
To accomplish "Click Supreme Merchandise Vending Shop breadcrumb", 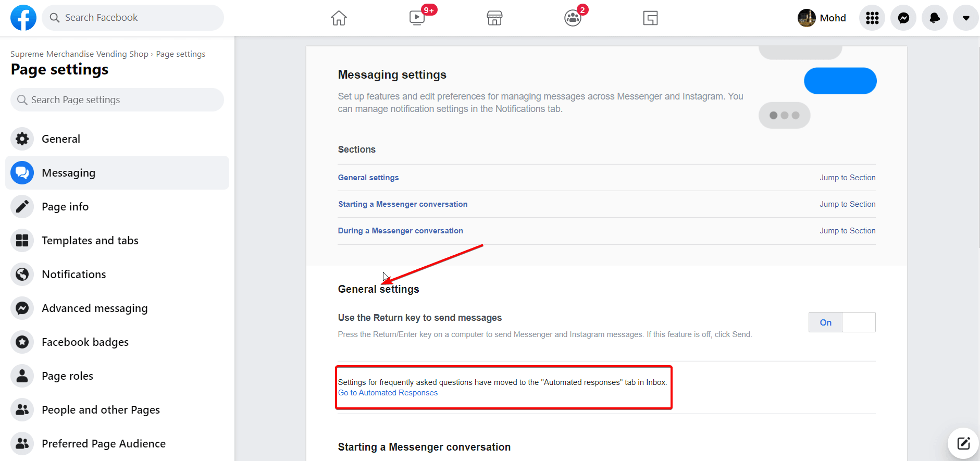I will (x=79, y=54).
